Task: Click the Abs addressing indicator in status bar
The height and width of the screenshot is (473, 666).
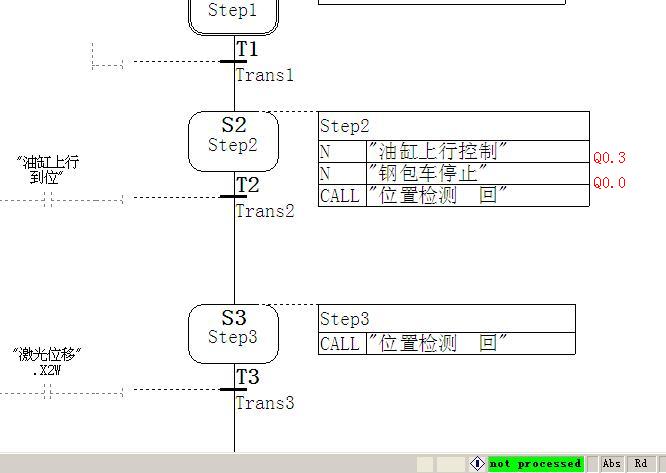Action: click(x=611, y=464)
